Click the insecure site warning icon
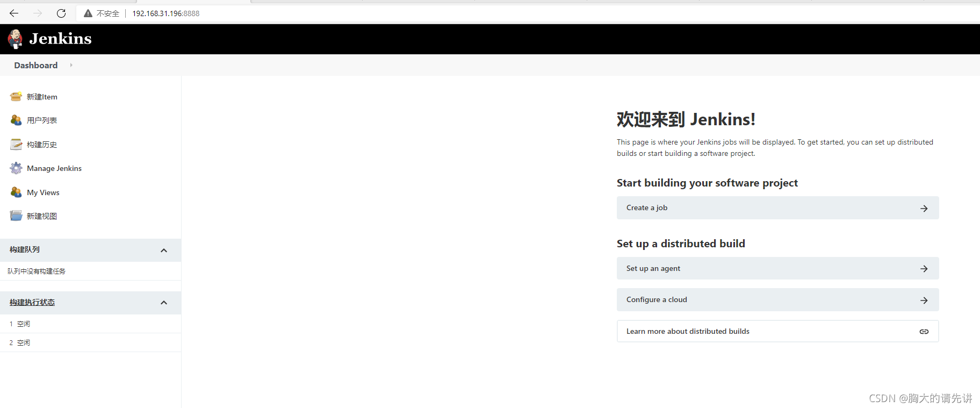This screenshot has height=408, width=980. point(88,13)
